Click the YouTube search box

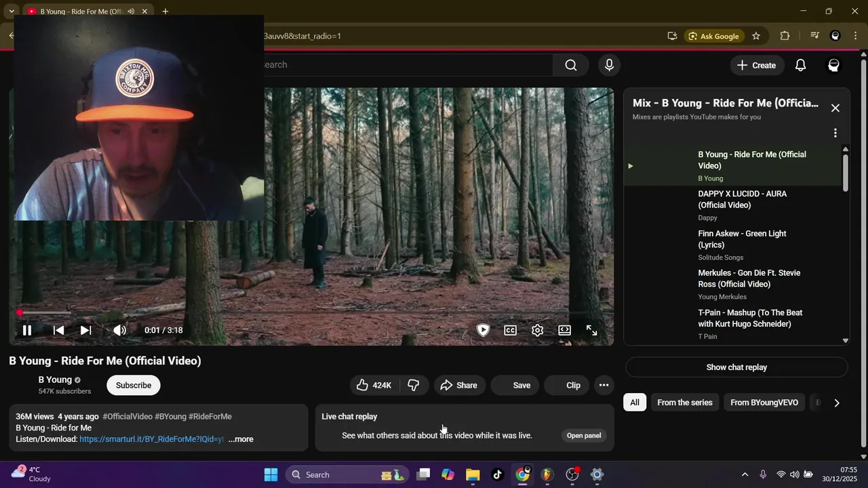click(407, 65)
